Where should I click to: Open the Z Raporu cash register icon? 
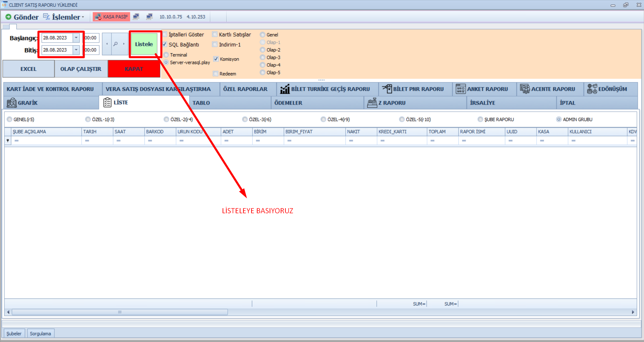372,103
